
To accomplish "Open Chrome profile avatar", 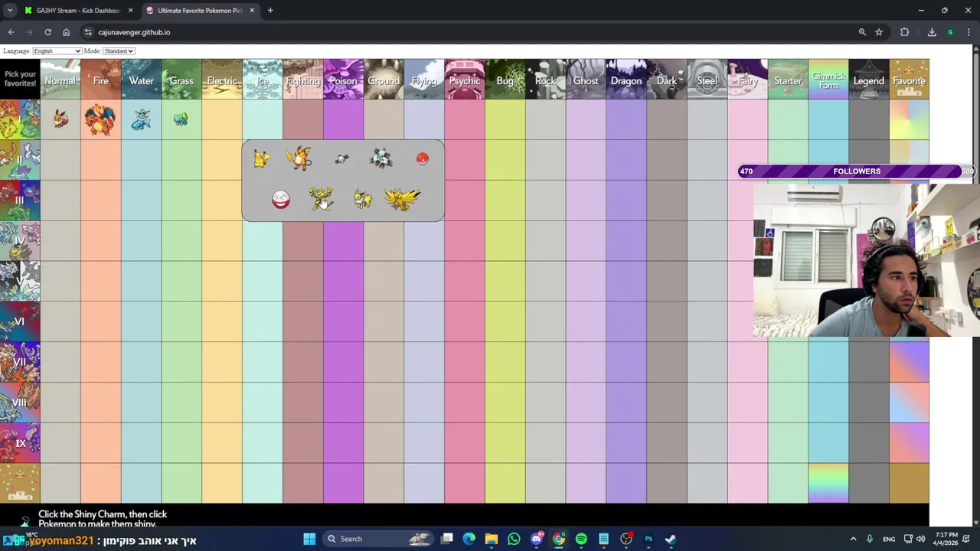I will pyautogui.click(x=950, y=32).
